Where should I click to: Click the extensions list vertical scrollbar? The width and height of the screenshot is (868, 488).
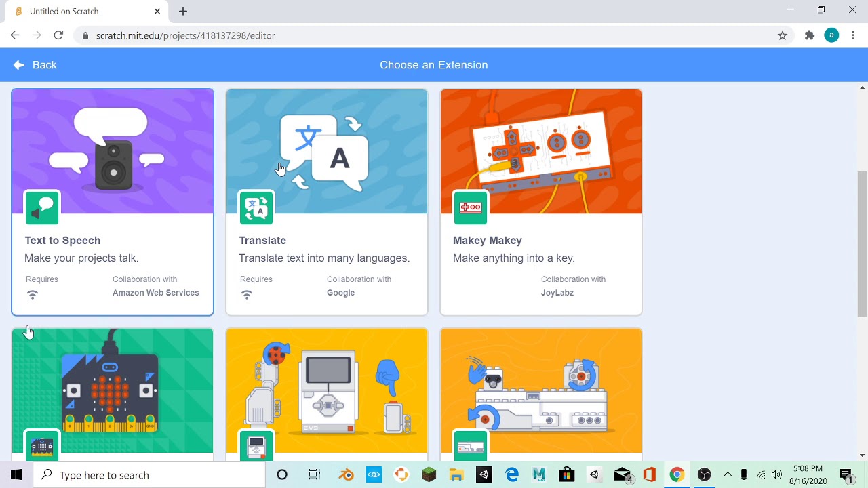(862, 244)
